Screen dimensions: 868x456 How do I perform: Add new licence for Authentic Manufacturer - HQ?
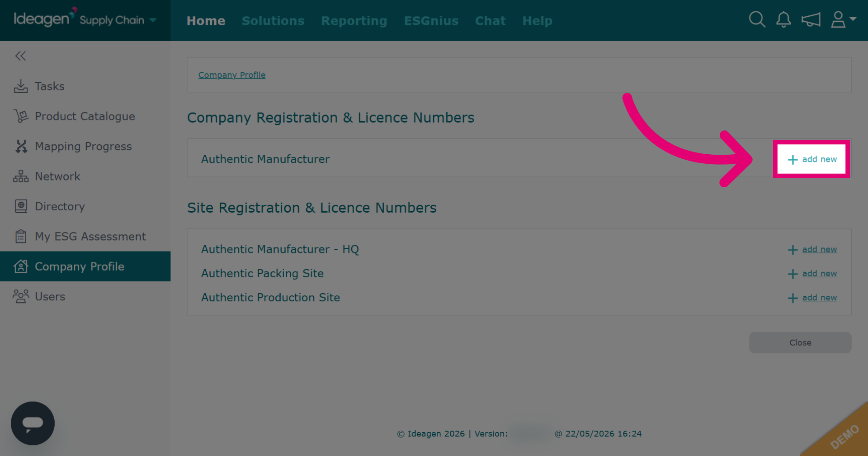(820, 249)
